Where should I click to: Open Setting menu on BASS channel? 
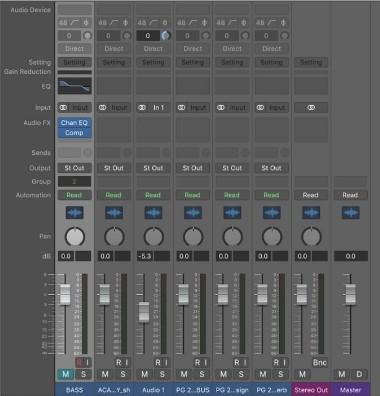tap(74, 62)
